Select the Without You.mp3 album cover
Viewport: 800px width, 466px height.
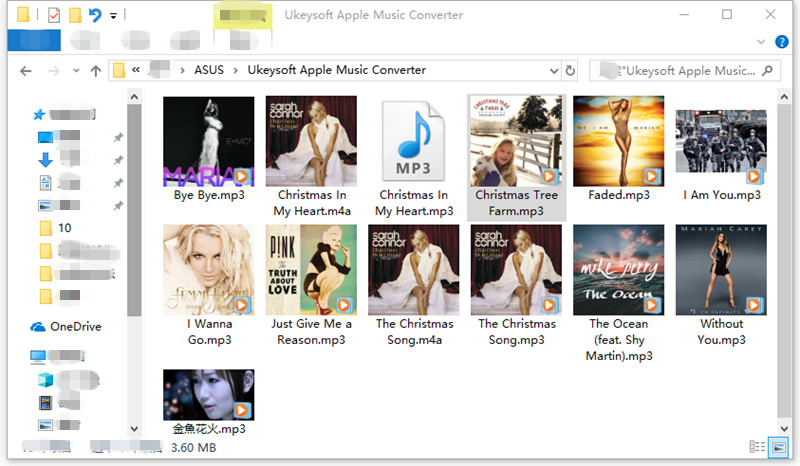[721, 270]
